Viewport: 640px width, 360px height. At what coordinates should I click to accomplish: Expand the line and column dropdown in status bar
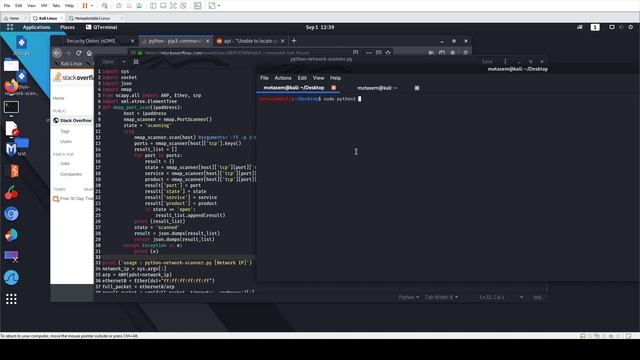pyautogui.click(x=521, y=297)
